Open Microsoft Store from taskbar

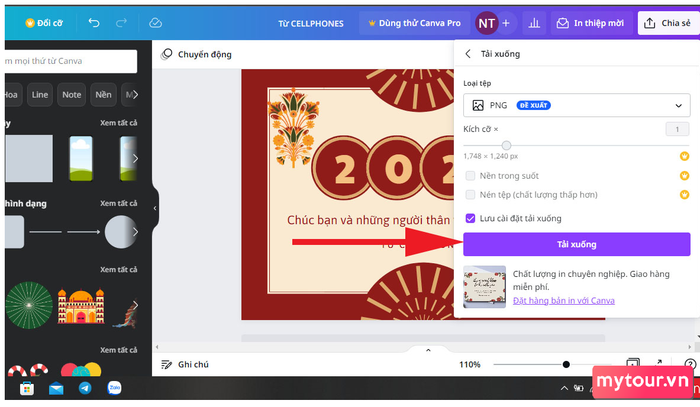(x=27, y=388)
